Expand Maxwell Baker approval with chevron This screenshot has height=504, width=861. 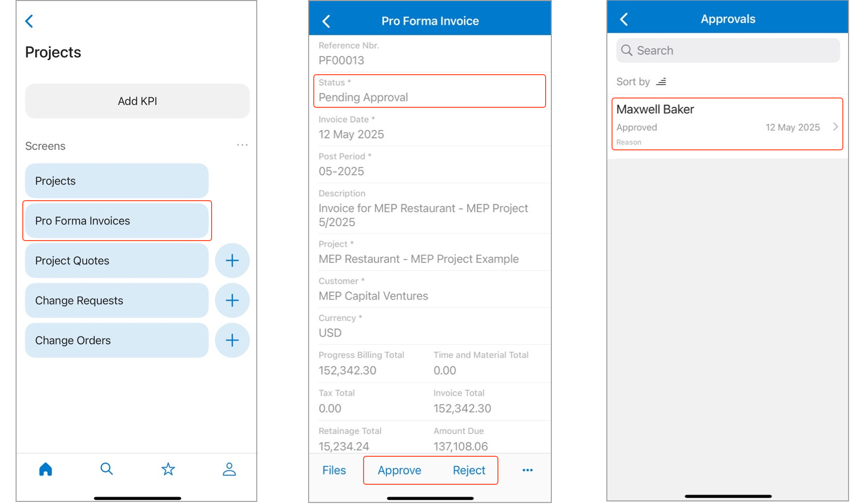(x=835, y=127)
